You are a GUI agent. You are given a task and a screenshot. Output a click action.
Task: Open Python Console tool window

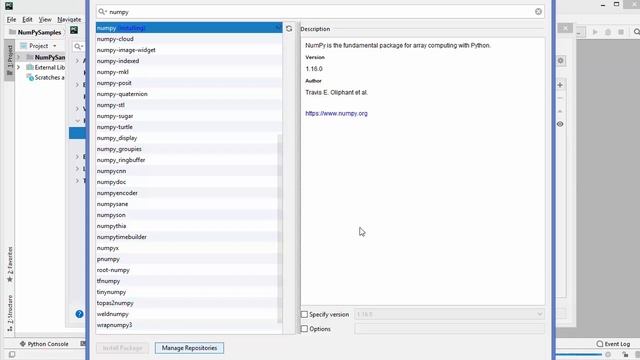(x=44, y=344)
